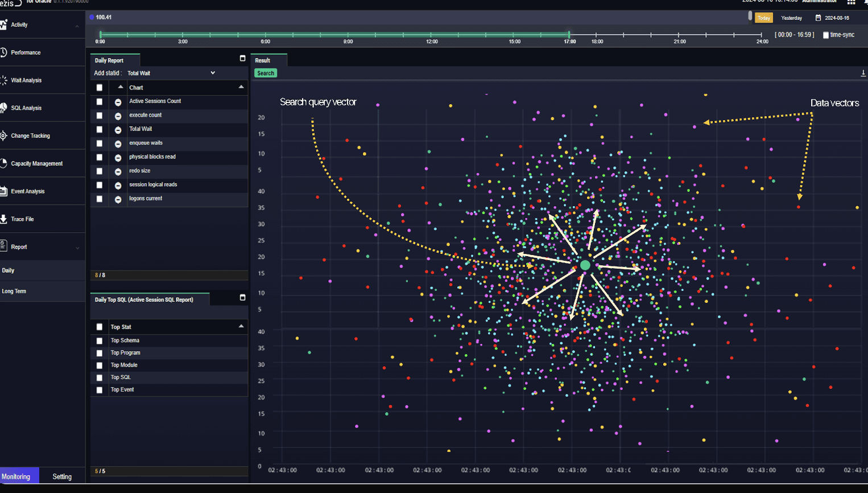Select the session logical reads row
The height and width of the screenshot is (493, 868).
pos(169,185)
